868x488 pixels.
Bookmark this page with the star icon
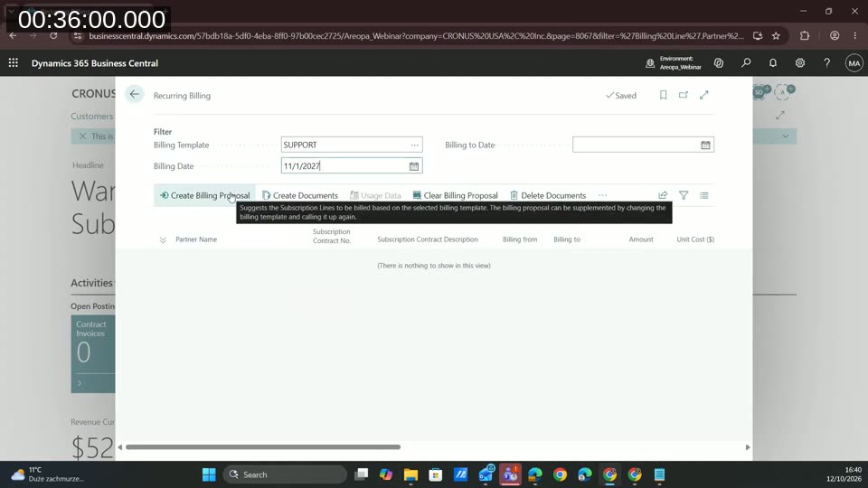(776, 35)
